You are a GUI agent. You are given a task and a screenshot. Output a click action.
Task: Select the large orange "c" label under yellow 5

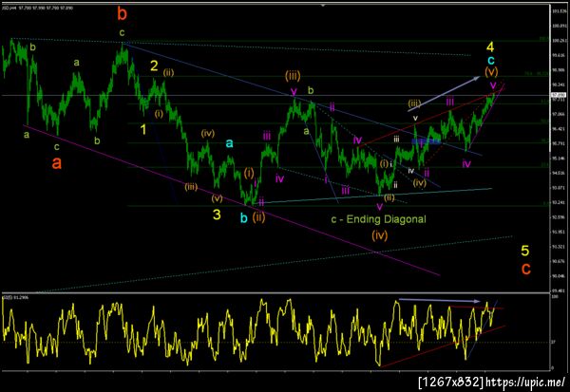pos(525,269)
